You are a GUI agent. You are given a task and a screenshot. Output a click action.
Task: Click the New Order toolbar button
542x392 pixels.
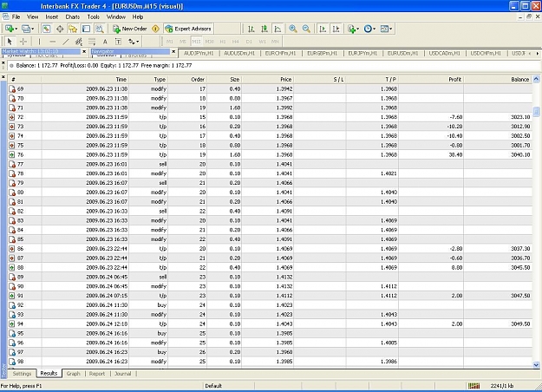(x=130, y=29)
